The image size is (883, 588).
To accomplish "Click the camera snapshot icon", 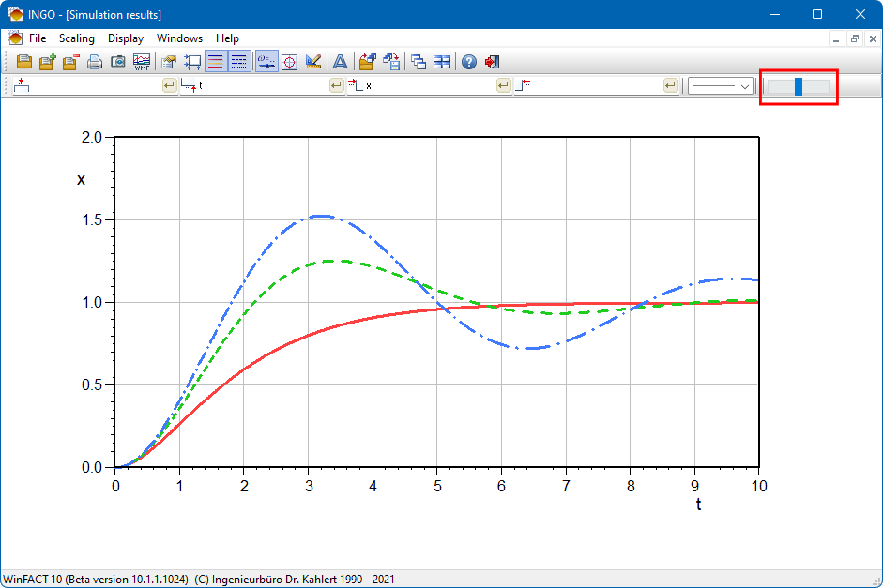I will pos(118,63).
